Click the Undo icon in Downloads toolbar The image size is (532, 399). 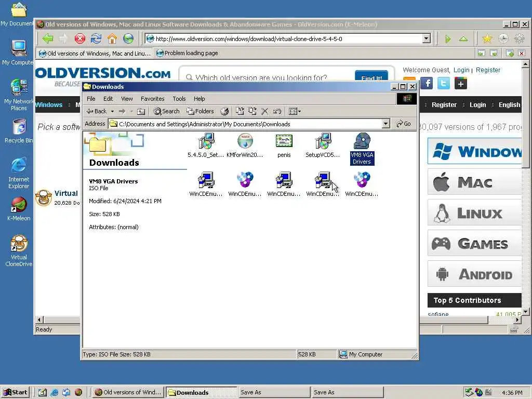pyautogui.click(x=277, y=111)
